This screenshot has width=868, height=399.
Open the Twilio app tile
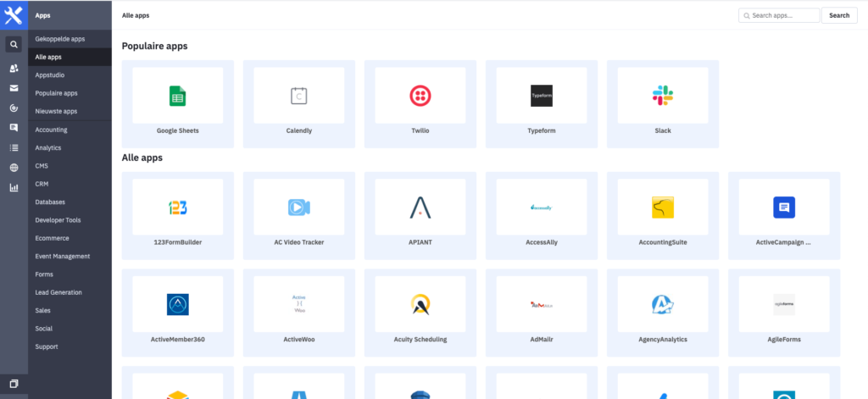420,103
